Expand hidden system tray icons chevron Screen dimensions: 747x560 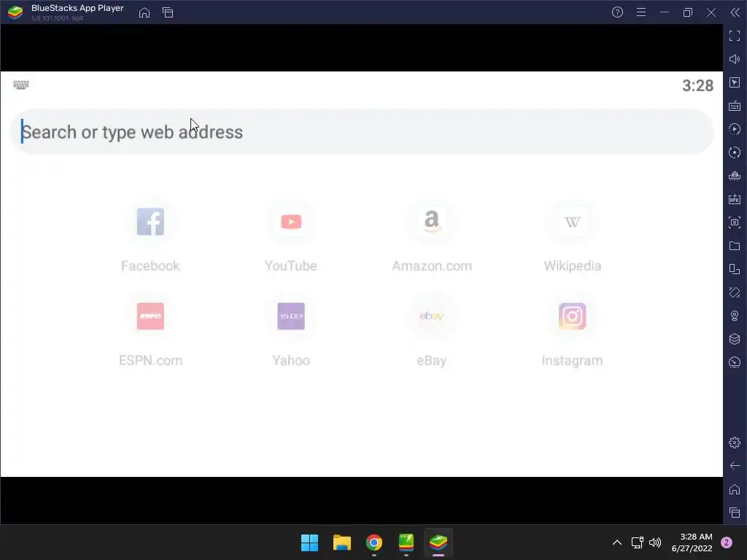pos(617,542)
